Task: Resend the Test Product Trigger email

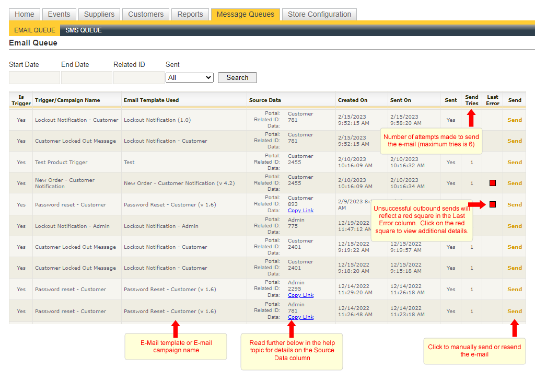Action: [514, 162]
